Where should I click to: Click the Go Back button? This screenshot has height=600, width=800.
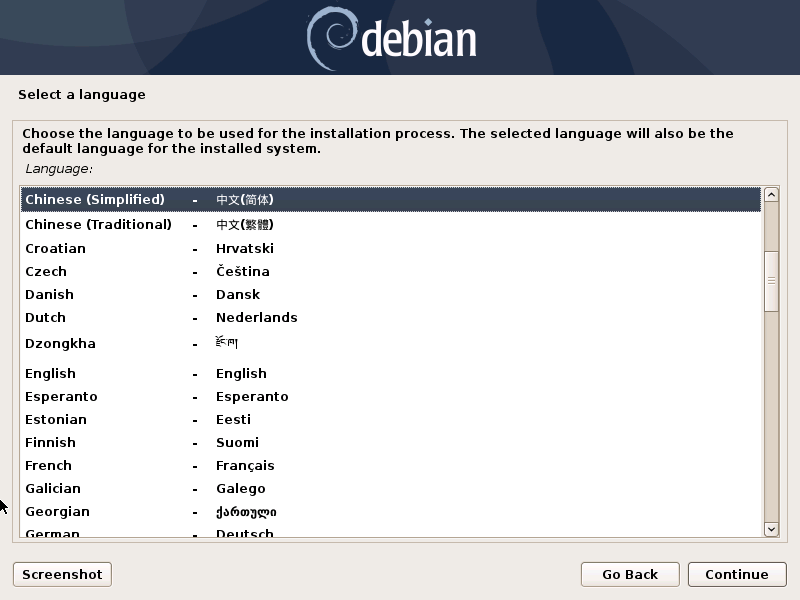[x=630, y=574]
